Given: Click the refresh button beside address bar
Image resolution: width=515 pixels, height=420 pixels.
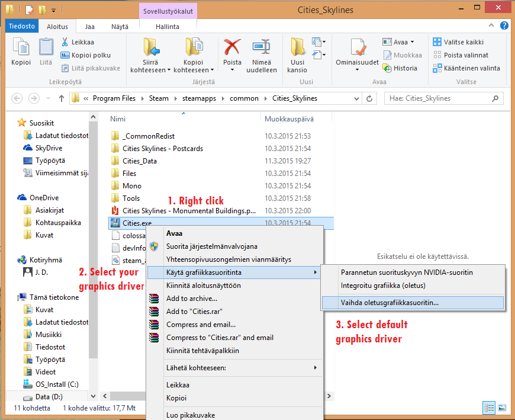Looking at the screenshot, I should [x=370, y=98].
